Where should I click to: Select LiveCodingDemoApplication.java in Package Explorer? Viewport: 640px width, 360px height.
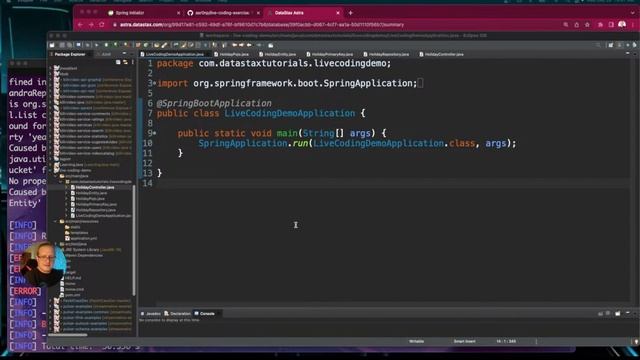coord(103,216)
